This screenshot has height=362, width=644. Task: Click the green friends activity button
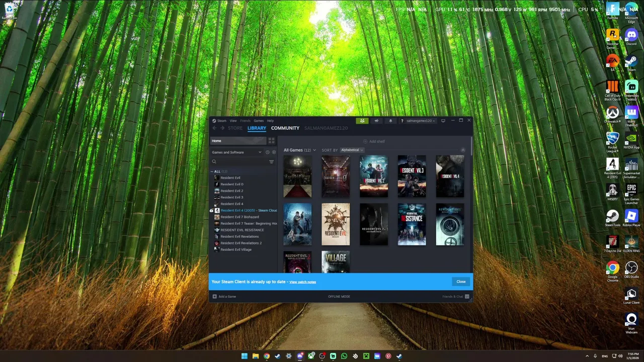pyautogui.click(x=362, y=121)
